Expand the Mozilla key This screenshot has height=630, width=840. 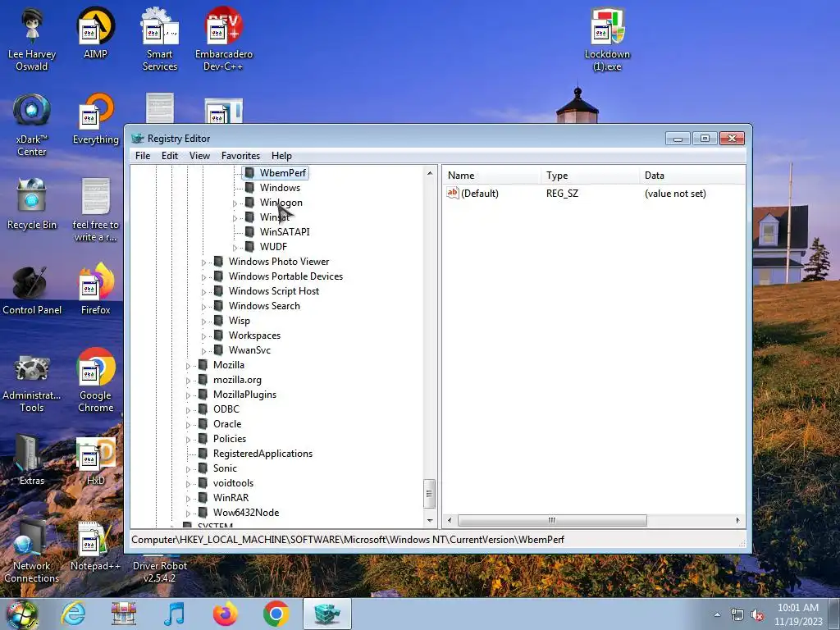click(x=188, y=366)
